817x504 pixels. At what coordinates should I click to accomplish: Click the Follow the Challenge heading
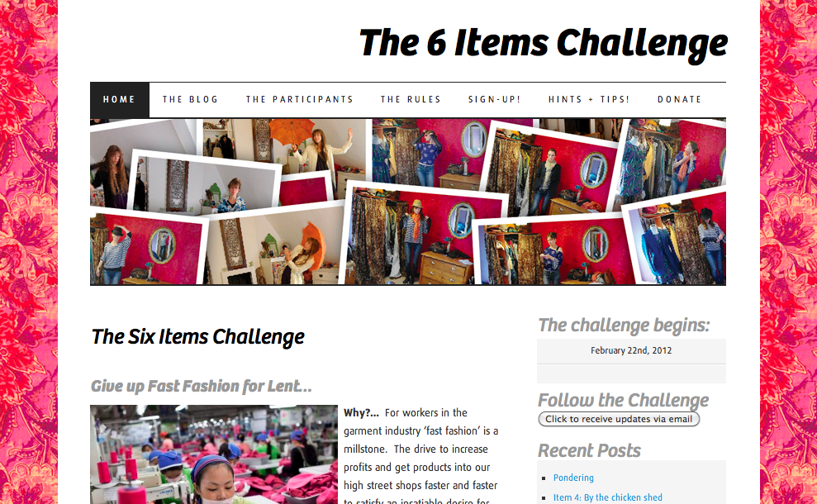pyautogui.click(x=623, y=400)
